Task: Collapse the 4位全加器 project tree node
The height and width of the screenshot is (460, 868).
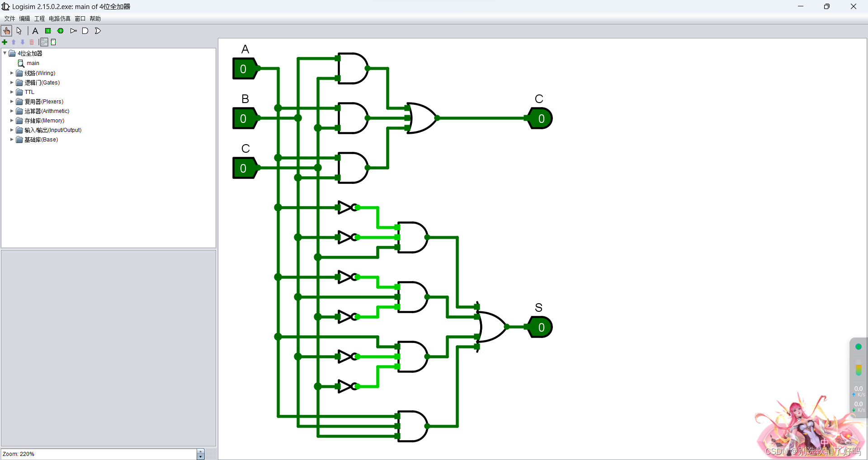Action: point(5,53)
